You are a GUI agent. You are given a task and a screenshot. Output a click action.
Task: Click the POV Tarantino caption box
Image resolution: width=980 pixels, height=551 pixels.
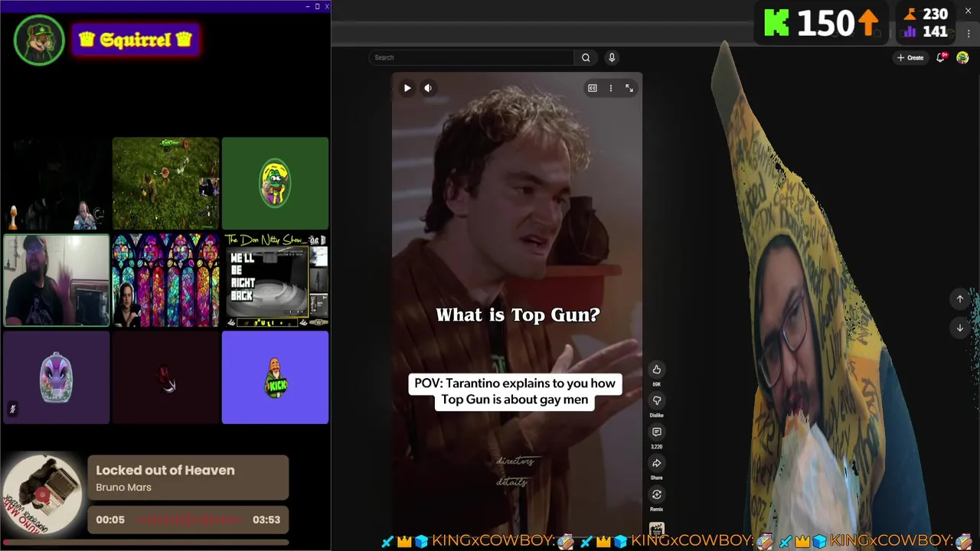pyautogui.click(x=514, y=391)
